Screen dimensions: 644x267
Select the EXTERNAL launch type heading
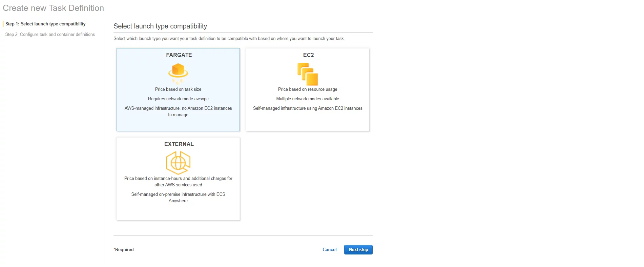click(179, 144)
